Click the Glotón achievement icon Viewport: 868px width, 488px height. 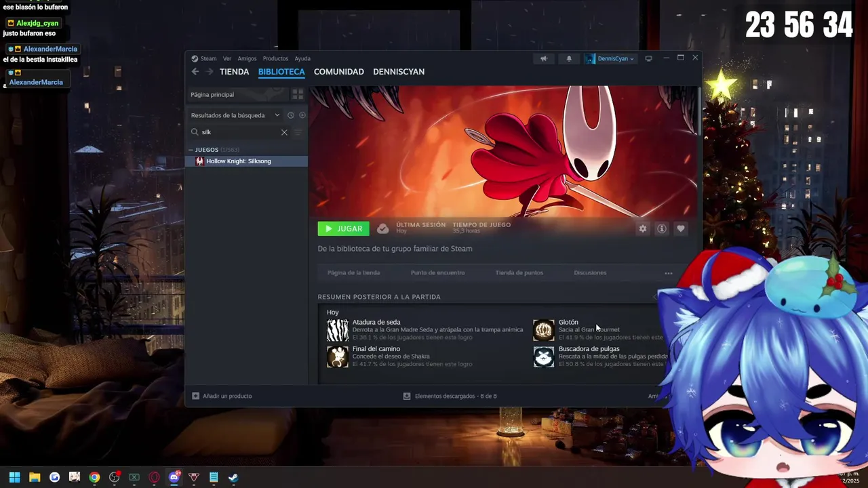coord(544,330)
